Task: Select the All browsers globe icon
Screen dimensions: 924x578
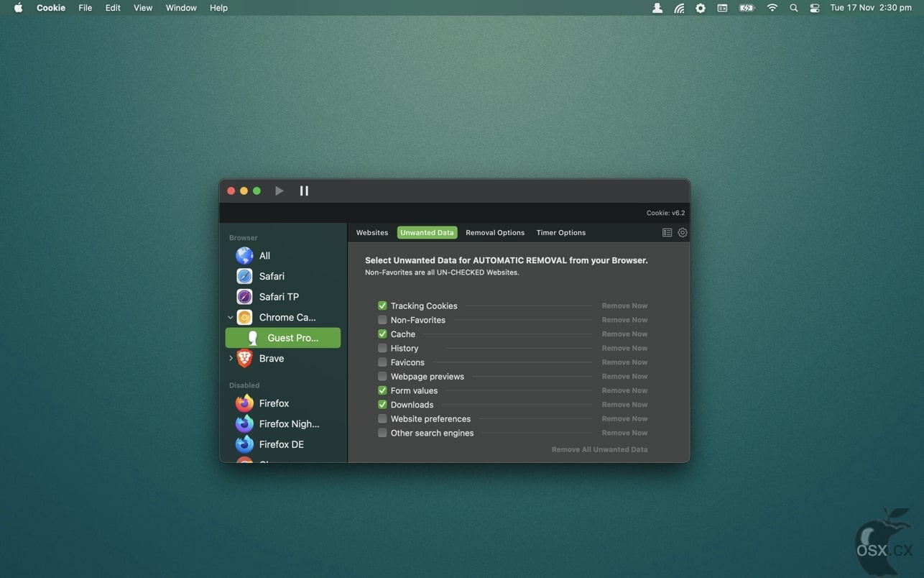Action: coord(244,256)
